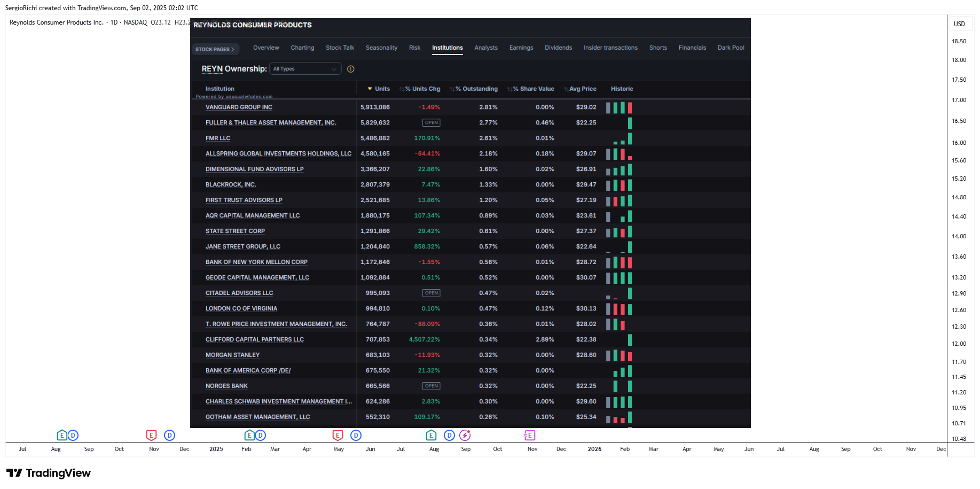Go to the Dividends tab
The image size is (980, 489).
point(558,48)
